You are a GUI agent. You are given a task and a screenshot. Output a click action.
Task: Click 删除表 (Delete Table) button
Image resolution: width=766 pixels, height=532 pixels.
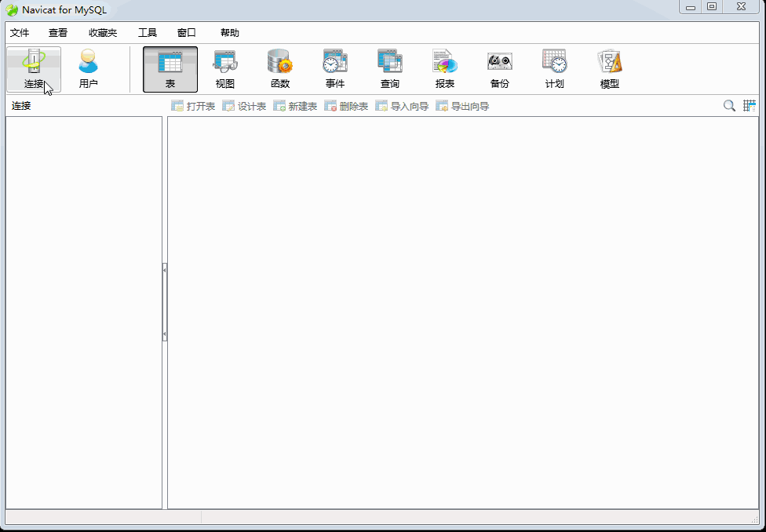pos(346,106)
